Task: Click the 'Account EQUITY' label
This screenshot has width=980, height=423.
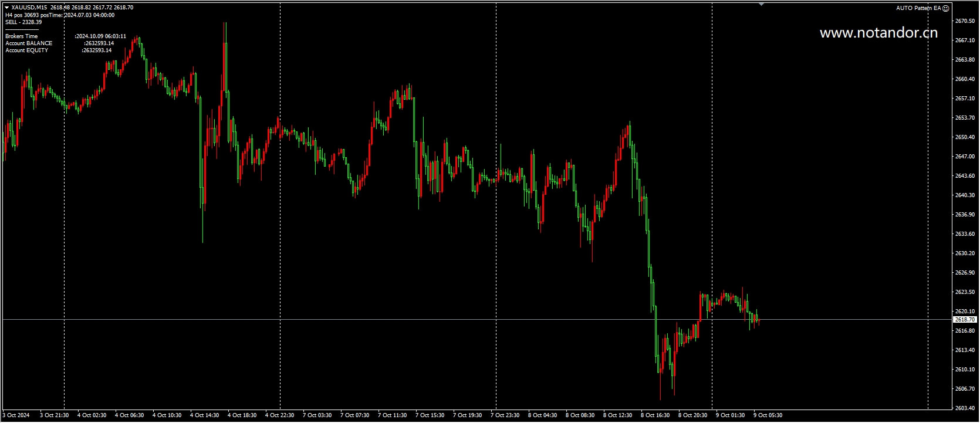Action: point(27,50)
